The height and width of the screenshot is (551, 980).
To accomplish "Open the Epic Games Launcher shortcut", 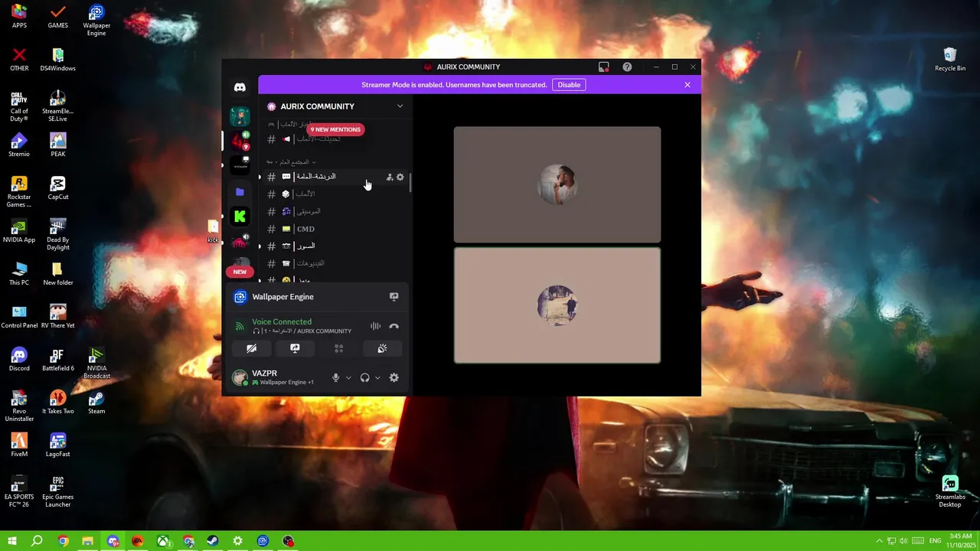I will (58, 492).
